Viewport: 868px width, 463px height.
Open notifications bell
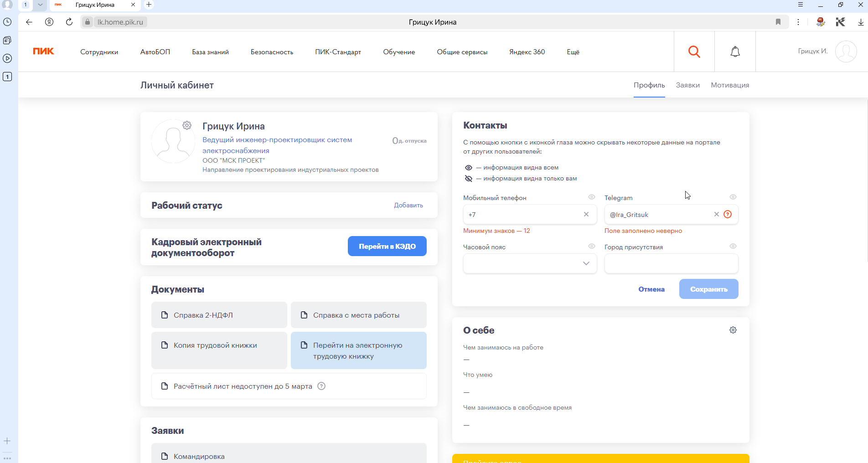(x=735, y=51)
